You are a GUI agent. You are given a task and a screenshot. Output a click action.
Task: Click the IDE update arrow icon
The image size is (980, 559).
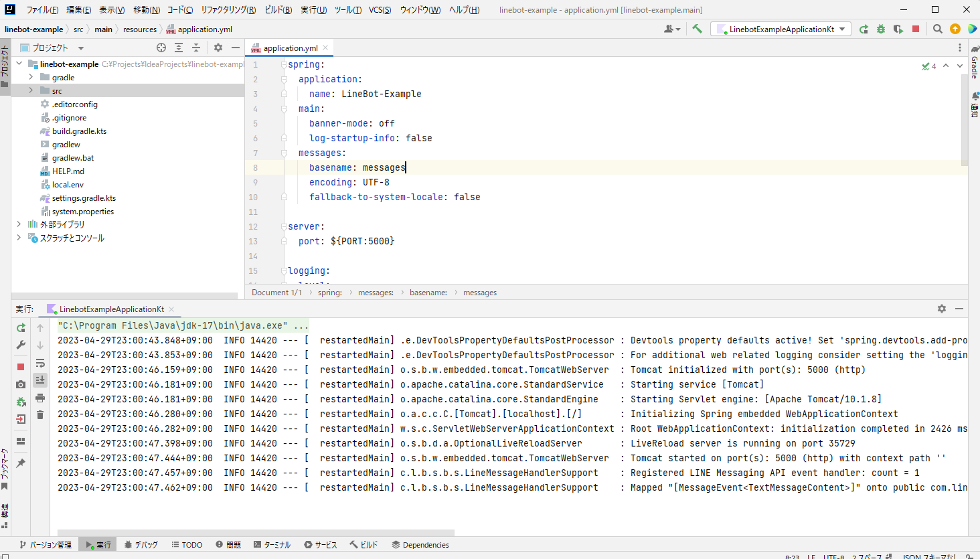click(955, 29)
